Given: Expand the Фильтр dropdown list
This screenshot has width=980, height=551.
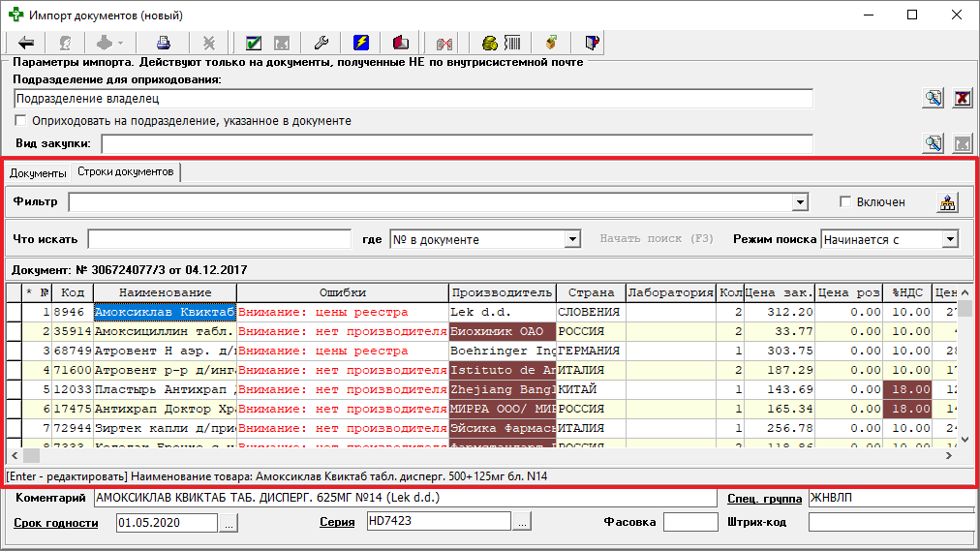Looking at the screenshot, I should pyautogui.click(x=800, y=202).
